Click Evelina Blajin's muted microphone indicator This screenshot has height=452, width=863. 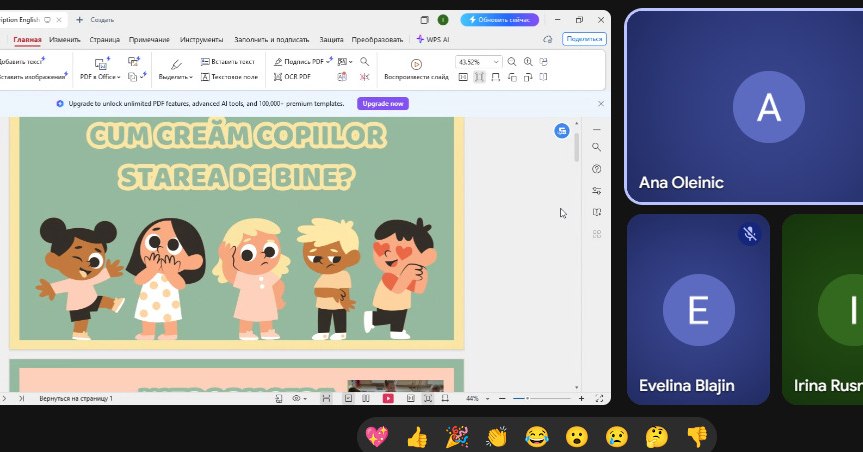tap(750, 234)
